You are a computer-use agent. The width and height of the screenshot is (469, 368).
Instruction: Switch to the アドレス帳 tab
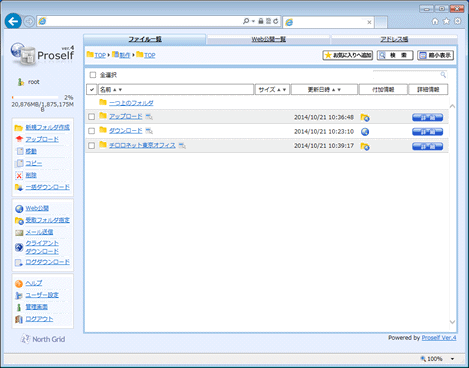click(394, 39)
